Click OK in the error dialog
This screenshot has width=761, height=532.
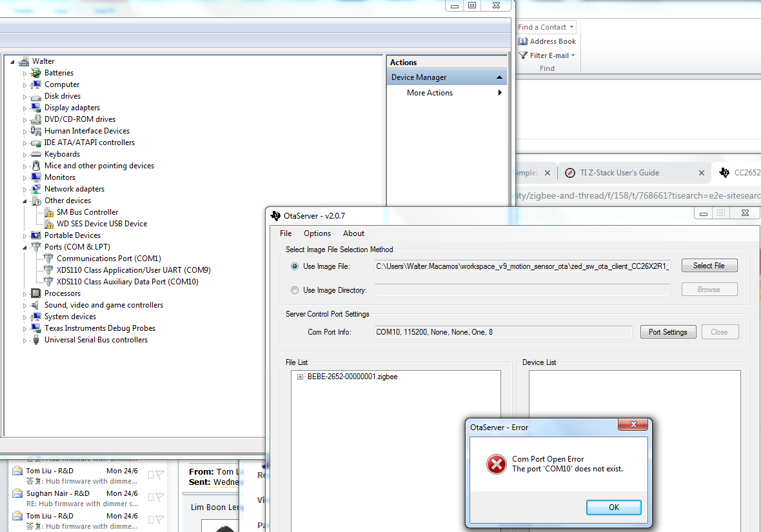(614, 507)
